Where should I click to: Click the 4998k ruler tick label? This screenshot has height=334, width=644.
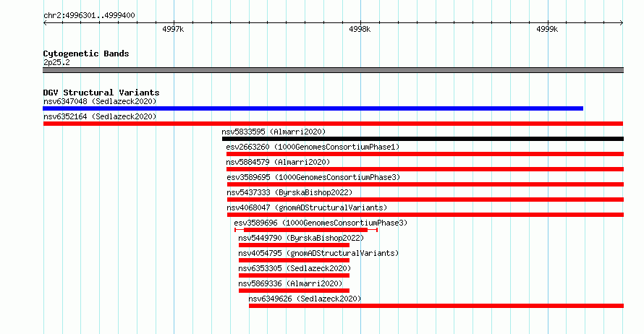point(360,29)
